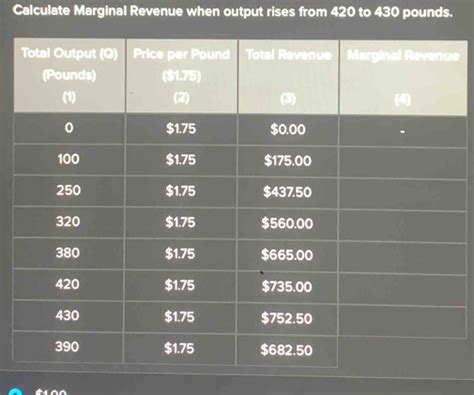The height and width of the screenshot is (395, 474).
Task: Click the total revenue cell $682.50
Action: click(x=286, y=350)
